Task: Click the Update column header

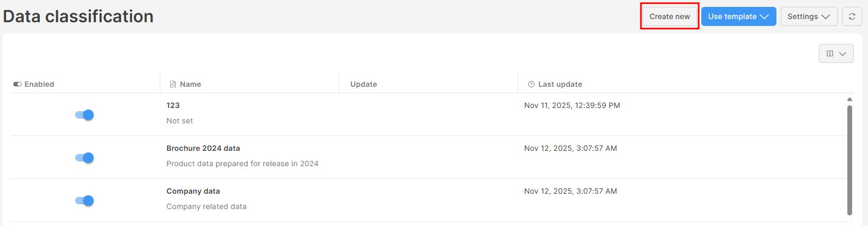Action: 364,84
